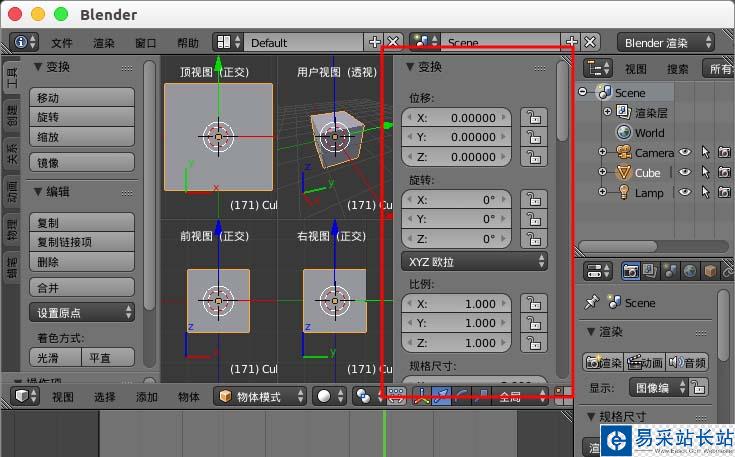Screen dimensions: 735x457
Task: Collapse the 渲染 panel in render properties
Action: click(x=591, y=332)
